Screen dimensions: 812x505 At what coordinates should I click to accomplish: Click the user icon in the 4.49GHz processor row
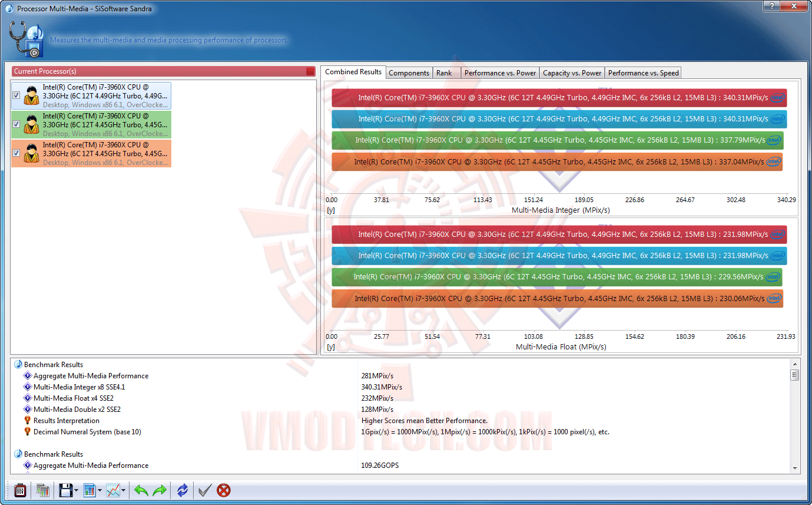coord(31,95)
